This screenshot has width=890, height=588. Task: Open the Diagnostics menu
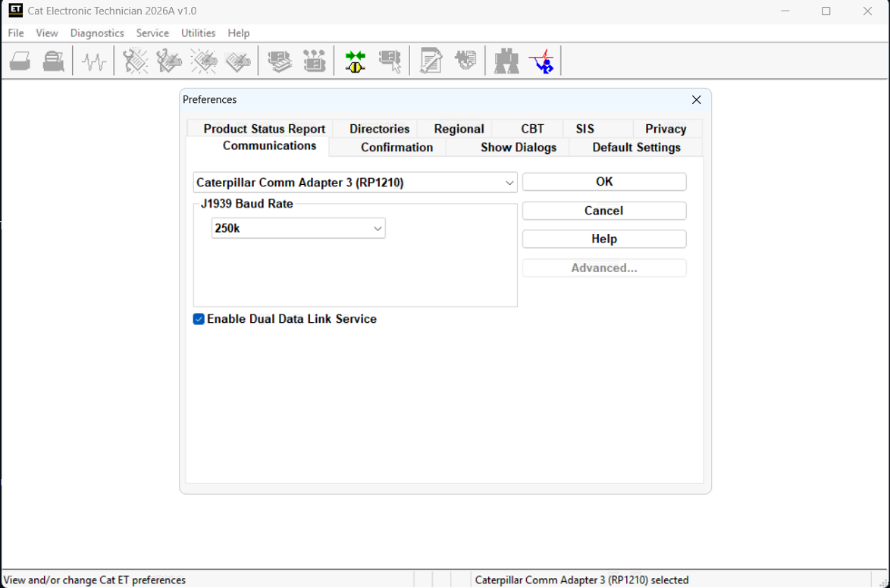coord(97,33)
